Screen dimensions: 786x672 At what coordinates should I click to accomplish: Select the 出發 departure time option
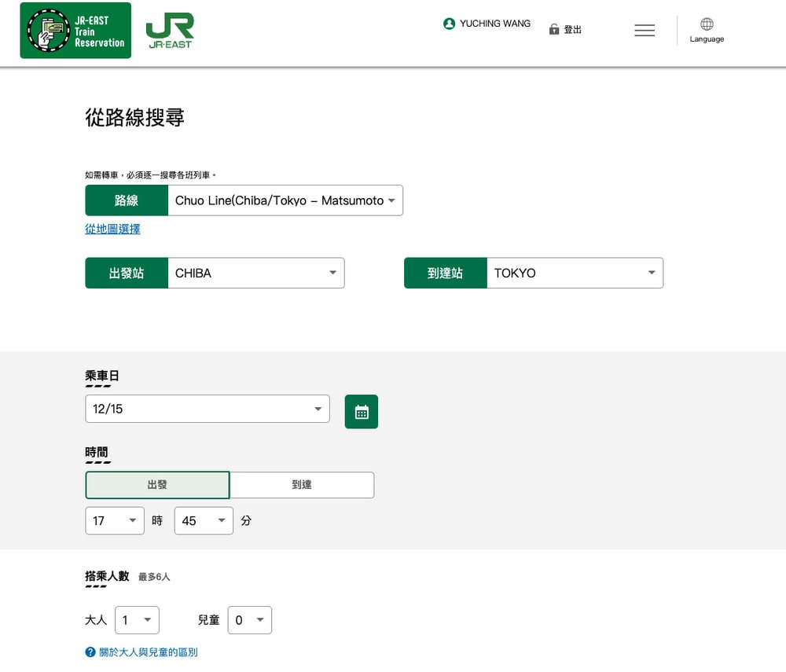point(157,485)
